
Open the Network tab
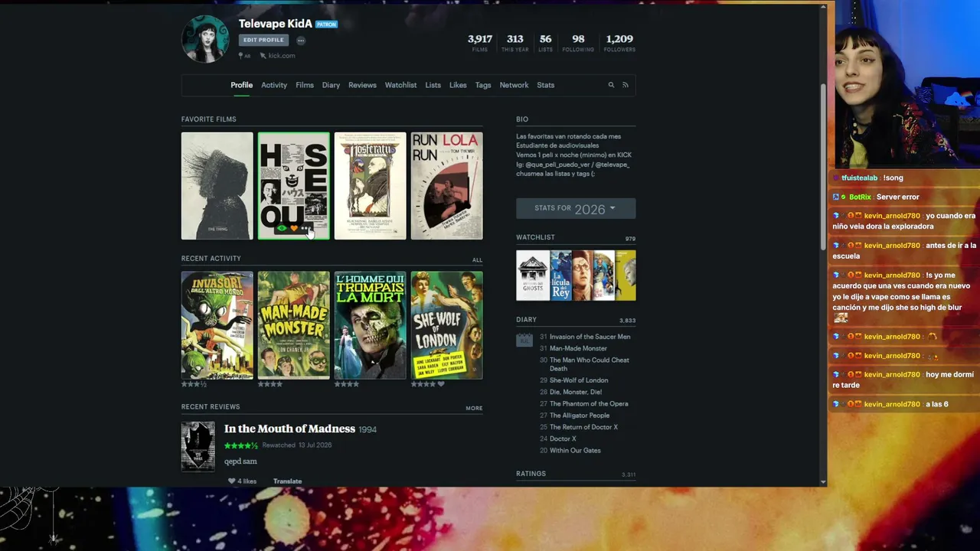[x=514, y=85]
